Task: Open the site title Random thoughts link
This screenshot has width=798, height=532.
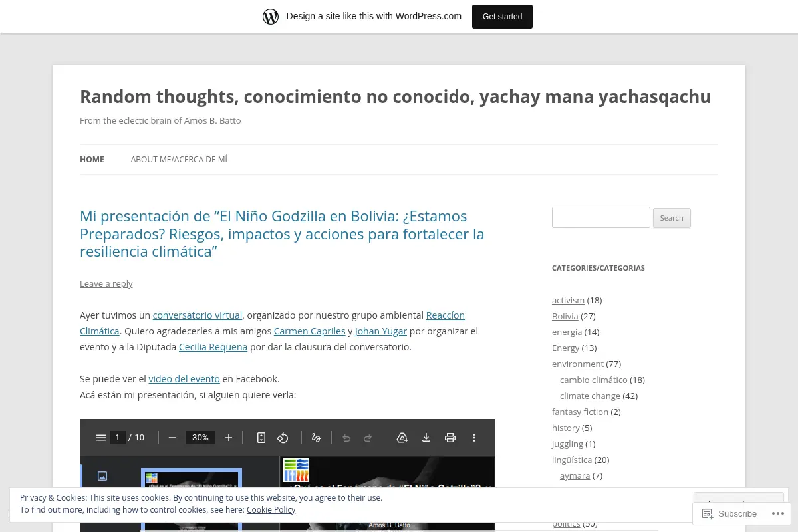Action: (x=395, y=96)
